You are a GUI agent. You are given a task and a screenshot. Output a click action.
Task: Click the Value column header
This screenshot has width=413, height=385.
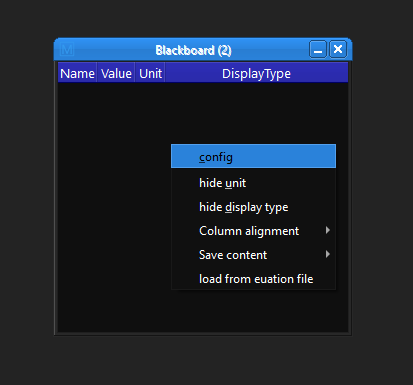[116, 73]
